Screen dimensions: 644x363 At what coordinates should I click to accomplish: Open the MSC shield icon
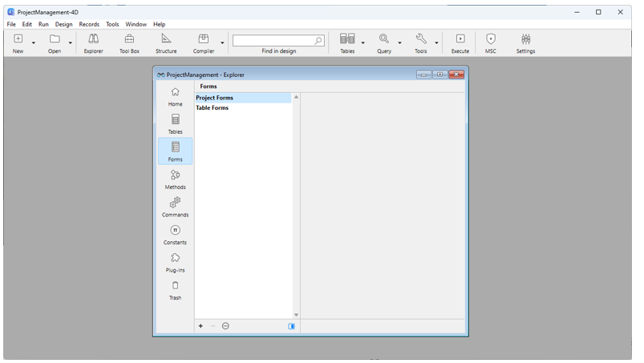pyautogui.click(x=491, y=43)
